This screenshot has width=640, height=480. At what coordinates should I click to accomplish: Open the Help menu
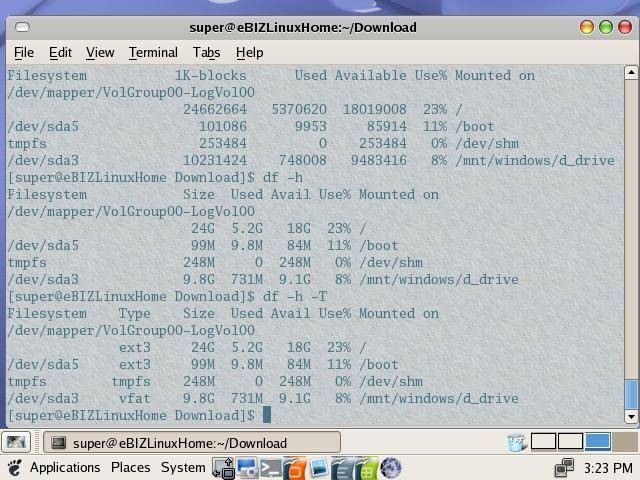pyautogui.click(x=249, y=52)
